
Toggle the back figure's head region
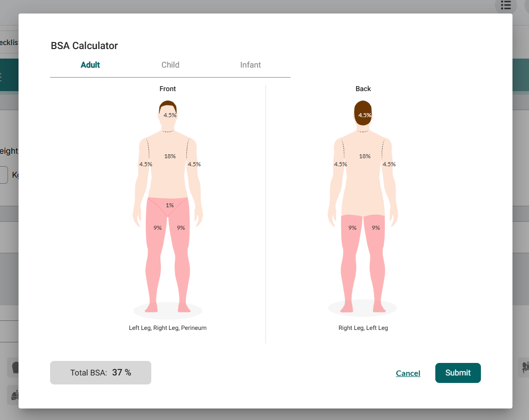(363, 114)
